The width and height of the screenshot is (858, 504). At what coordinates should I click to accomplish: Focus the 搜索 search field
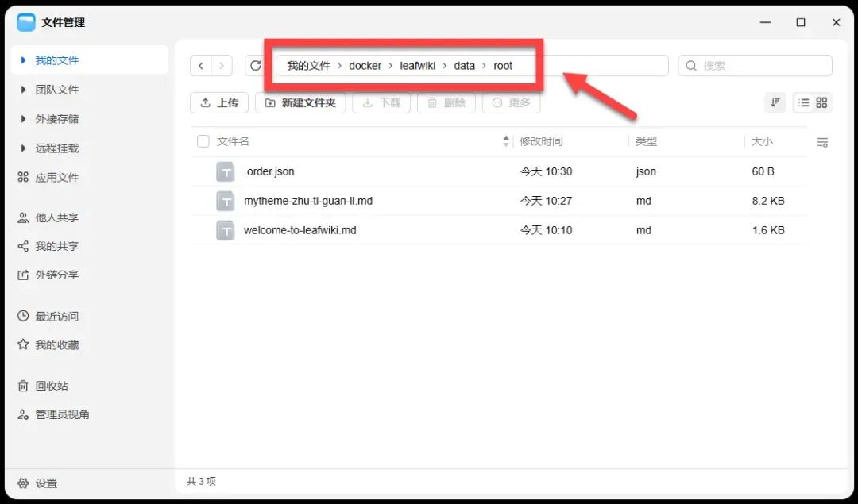(x=756, y=66)
